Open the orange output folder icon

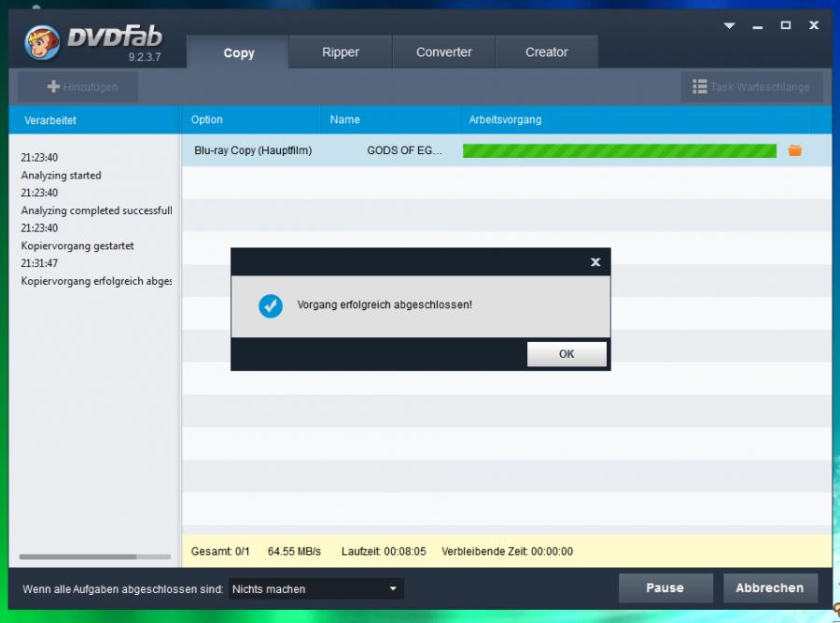(x=795, y=150)
